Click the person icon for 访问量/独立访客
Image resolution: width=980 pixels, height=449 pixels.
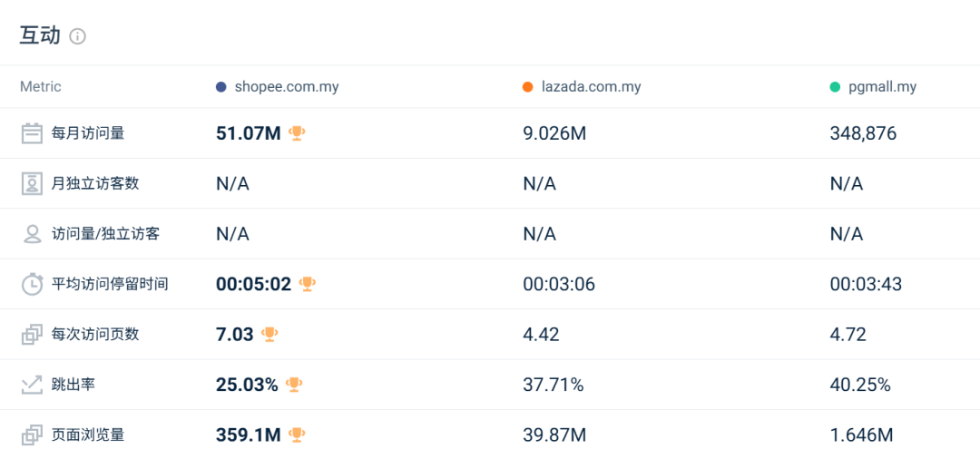point(32,234)
